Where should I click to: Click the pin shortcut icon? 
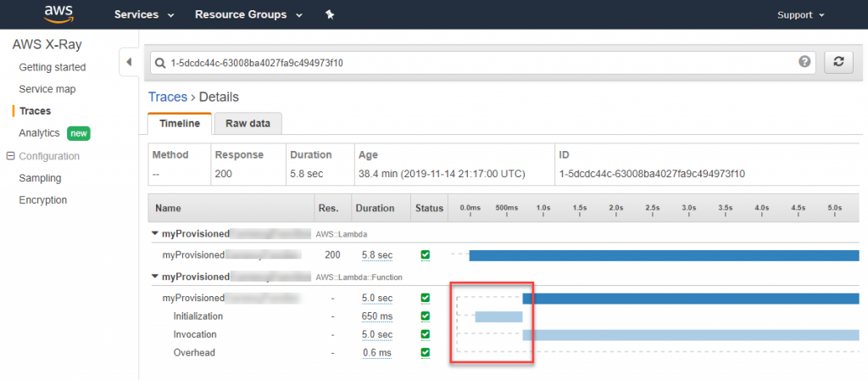pyautogui.click(x=330, y=15)
